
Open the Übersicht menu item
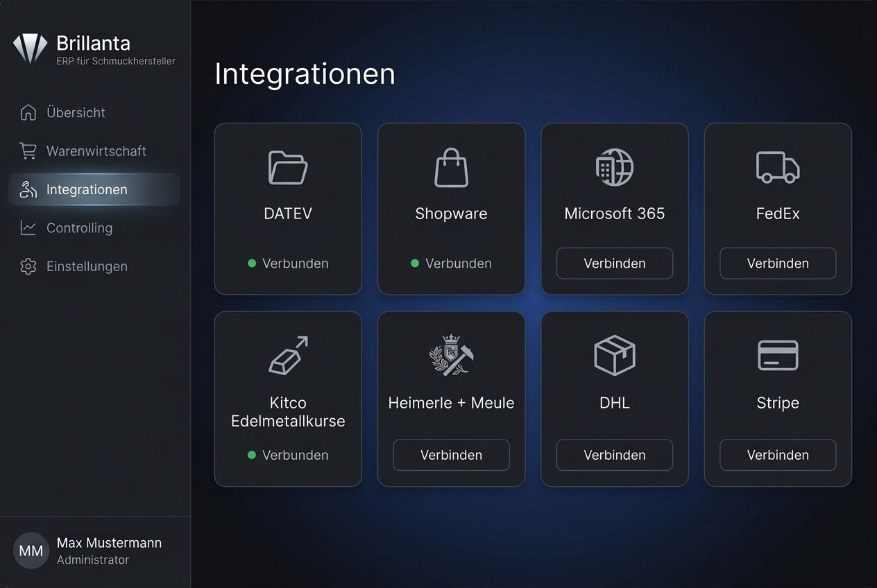pyautogui.click(x=94, y=112)
